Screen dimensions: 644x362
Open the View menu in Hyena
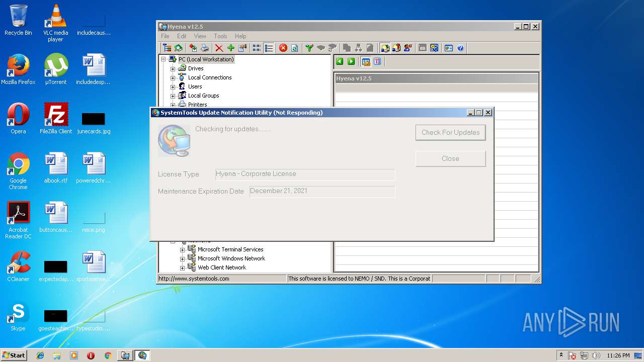(x=200, y=36)
